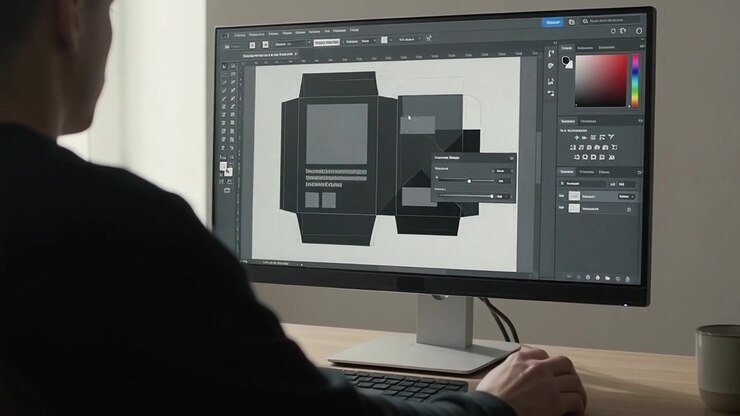Click the vertical rainbow hue strip
740x416 pixels.
[x=635, y=80]
